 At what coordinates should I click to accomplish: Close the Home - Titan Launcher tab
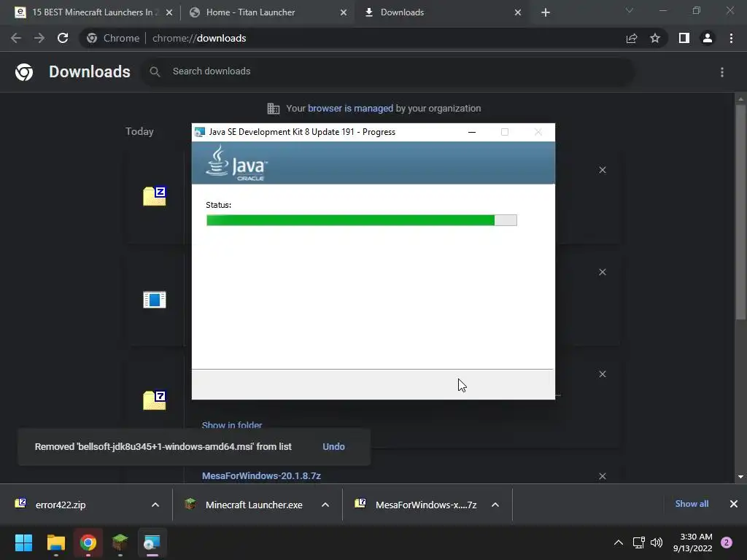pos(344,13)
